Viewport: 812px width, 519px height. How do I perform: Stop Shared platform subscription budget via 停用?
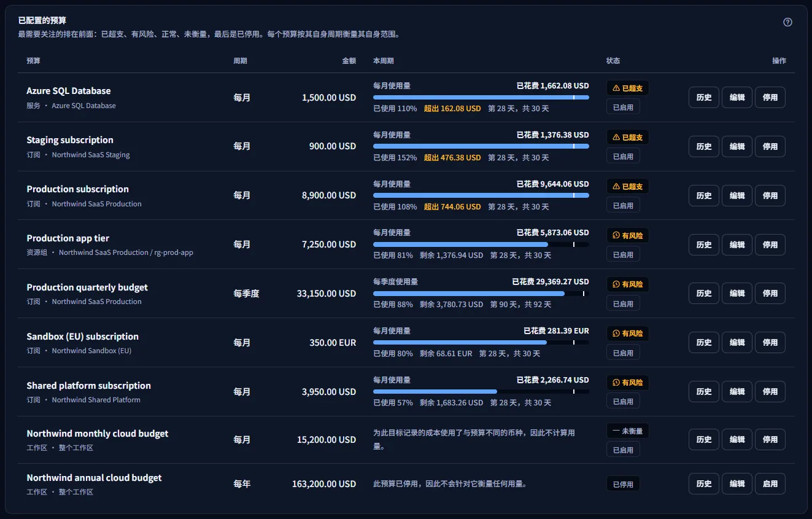tap(770, 392)
